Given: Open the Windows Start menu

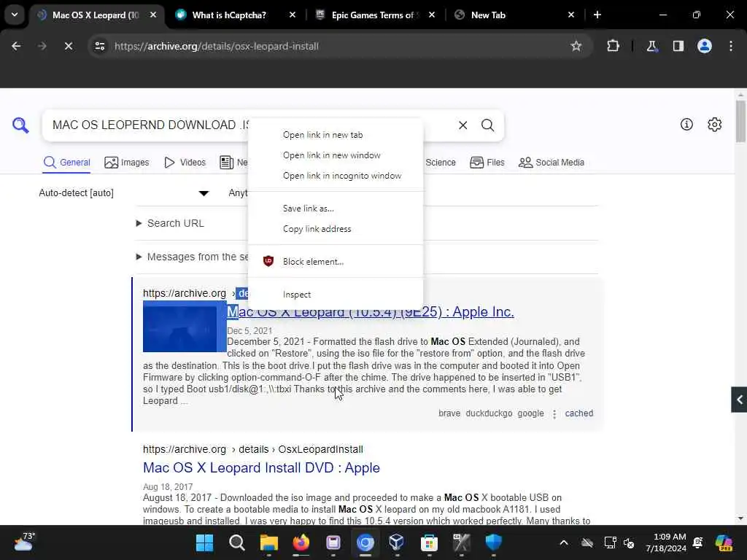Looking at the screenshot, I should click(x=204, y=542).
